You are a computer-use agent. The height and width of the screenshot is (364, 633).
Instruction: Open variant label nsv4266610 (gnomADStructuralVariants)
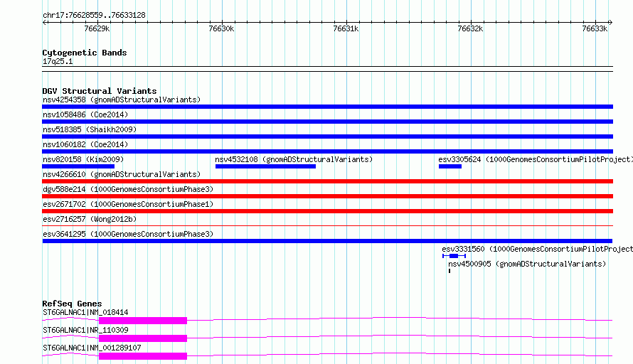point(122,174)
